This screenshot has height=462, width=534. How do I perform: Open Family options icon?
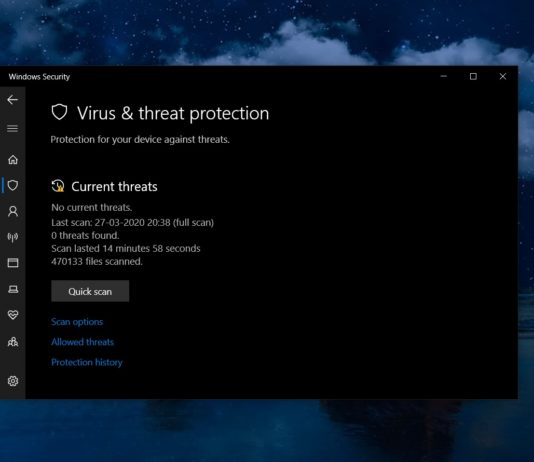(13, 341)
